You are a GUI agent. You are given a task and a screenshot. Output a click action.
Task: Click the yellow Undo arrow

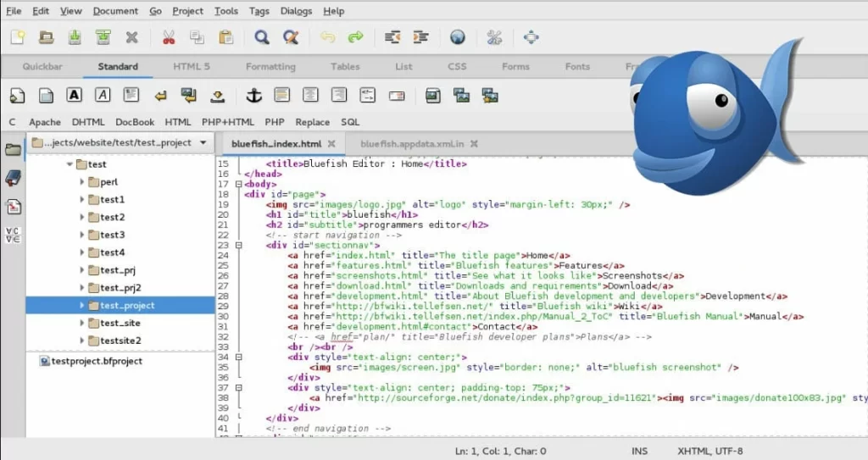(327, 37)
